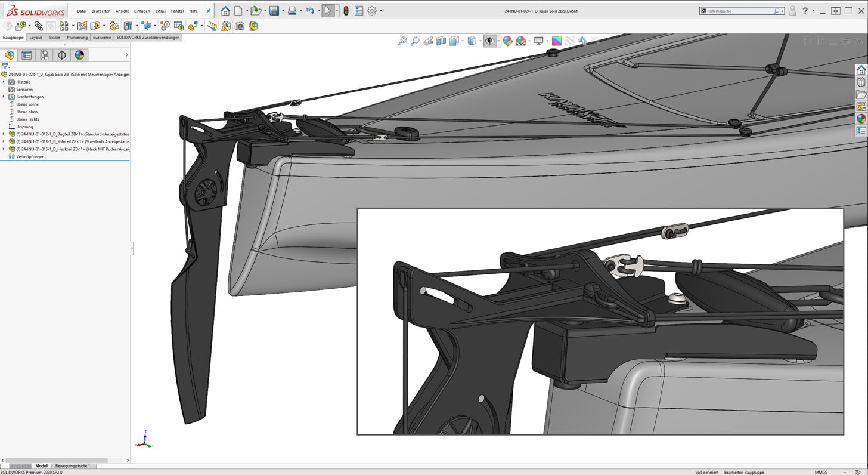Click the Rebuild traffic light icon

(x=346, y=11)
